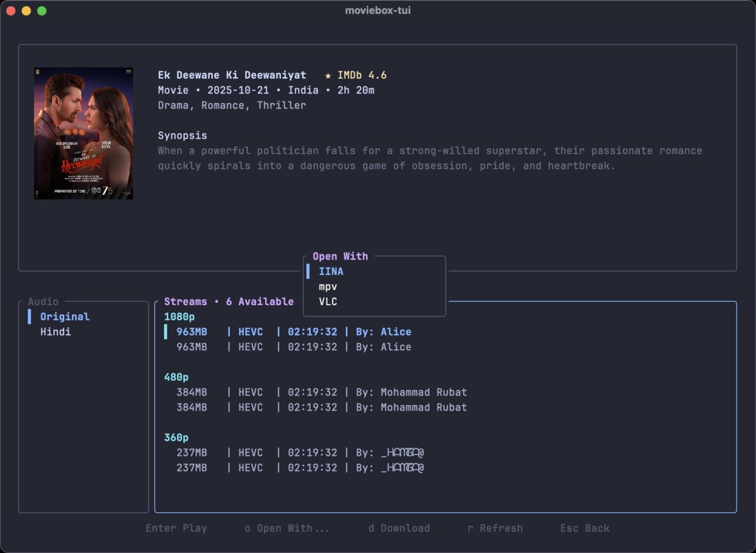Click the Movie 2025-10-21 India details line
Viewport: 756px width, 553px height.
(266, 90)
